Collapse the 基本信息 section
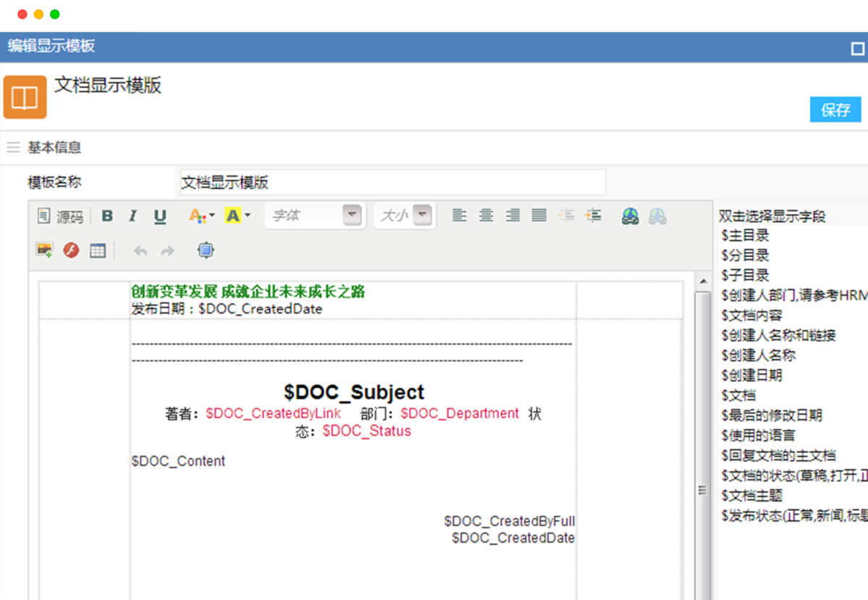The height and width of the screenshot is (600, 868). click(x=13, y=148)
